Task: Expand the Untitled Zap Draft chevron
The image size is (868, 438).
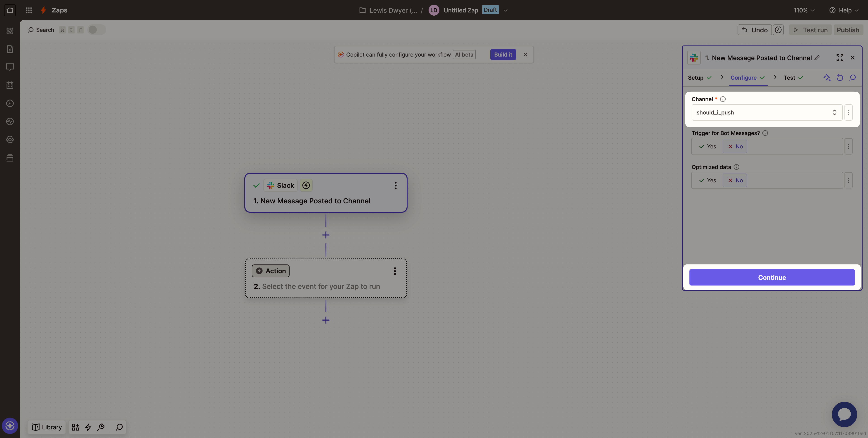Action: point(505,10)
